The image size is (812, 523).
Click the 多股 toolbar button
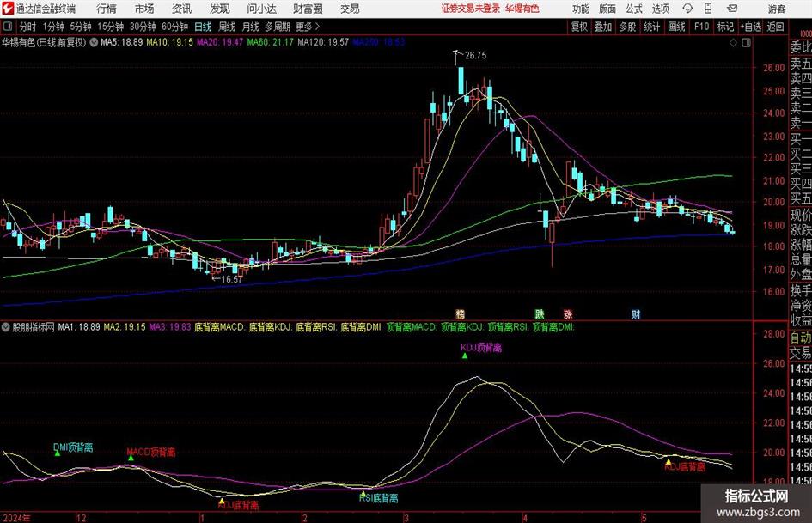click(627, 27)
